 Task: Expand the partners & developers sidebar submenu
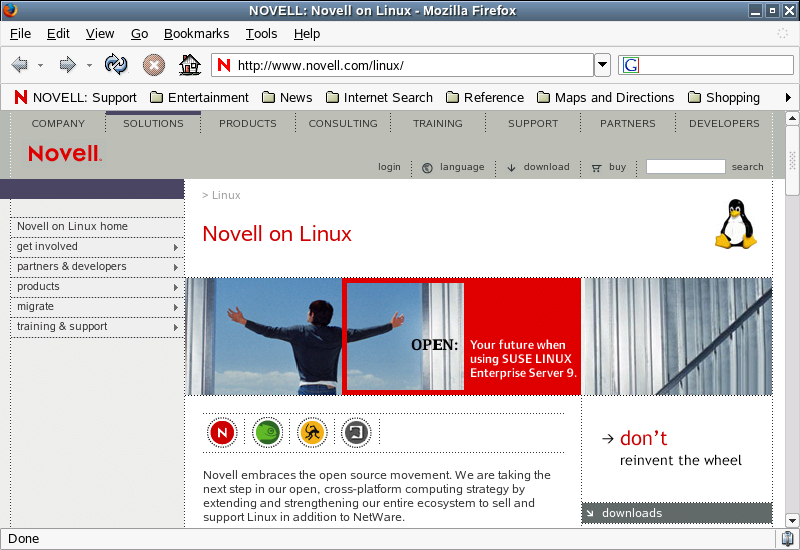[x=176, y=267]
